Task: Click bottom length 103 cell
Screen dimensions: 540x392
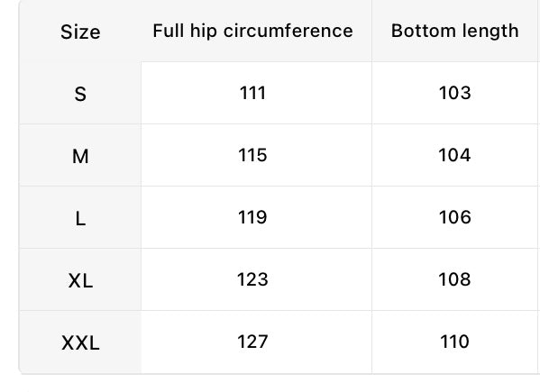Action: pos(455,93)
